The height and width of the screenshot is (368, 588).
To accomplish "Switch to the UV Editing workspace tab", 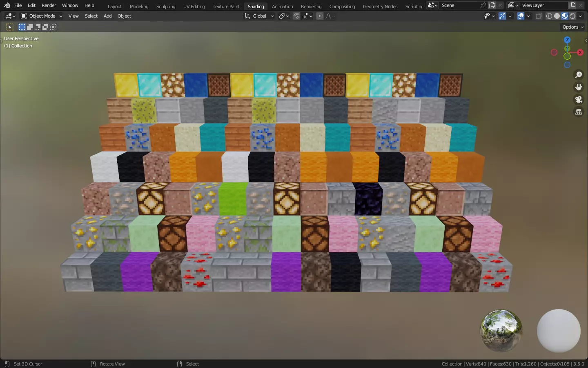I will pos(194,6).
